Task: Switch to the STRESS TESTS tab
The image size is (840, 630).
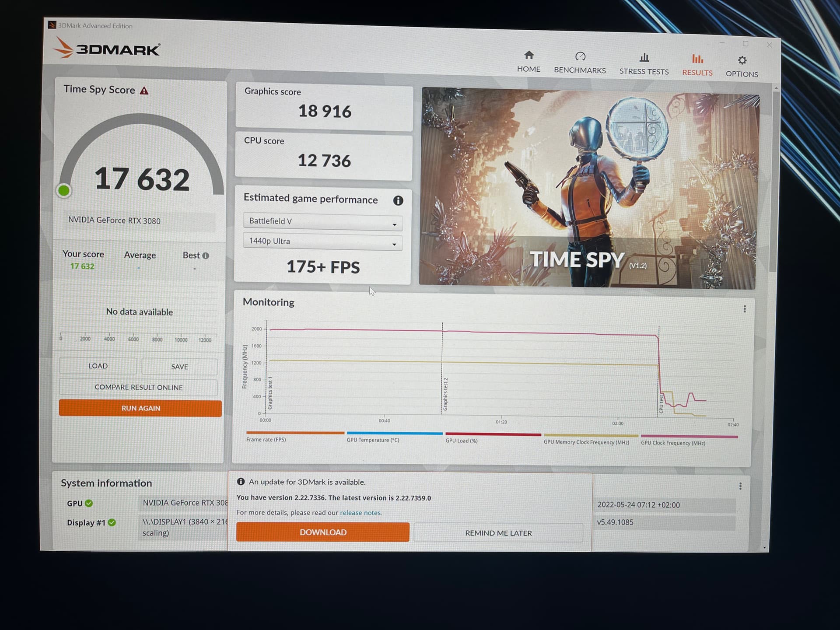Action: (644, 64)
